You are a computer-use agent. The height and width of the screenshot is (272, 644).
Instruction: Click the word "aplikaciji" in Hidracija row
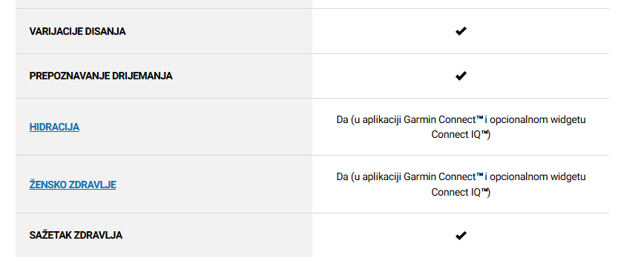pyautogui.click(x=383, y=120)
